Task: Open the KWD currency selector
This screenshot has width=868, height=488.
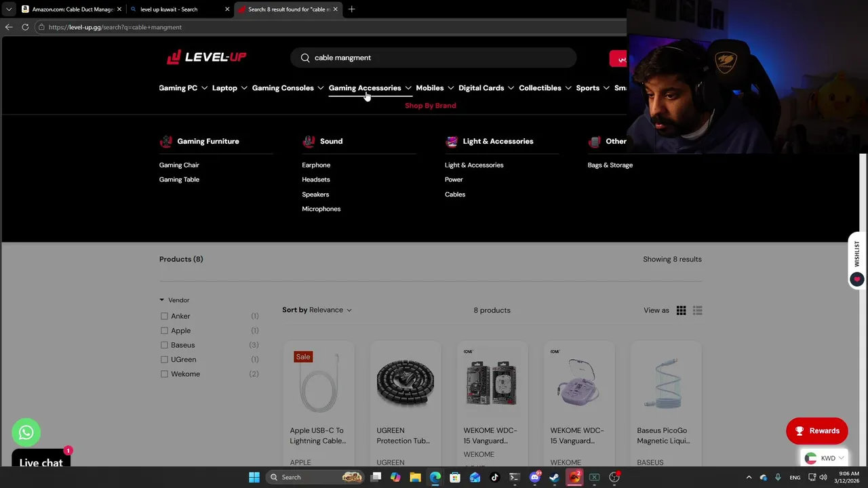Action: click(x=825, y=458)
